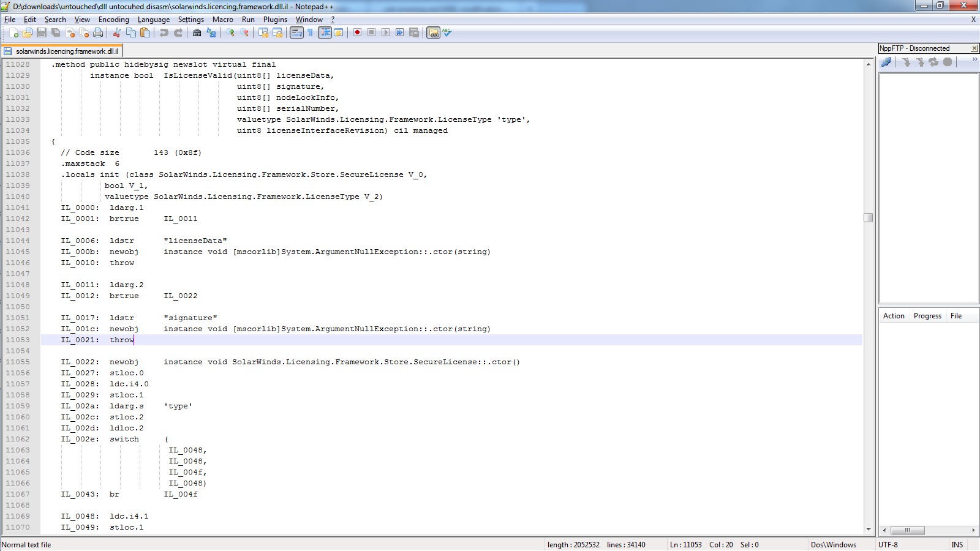Click the Stop Recording macro icon
This screenshot has width=980, height=551.
[371, 33]
